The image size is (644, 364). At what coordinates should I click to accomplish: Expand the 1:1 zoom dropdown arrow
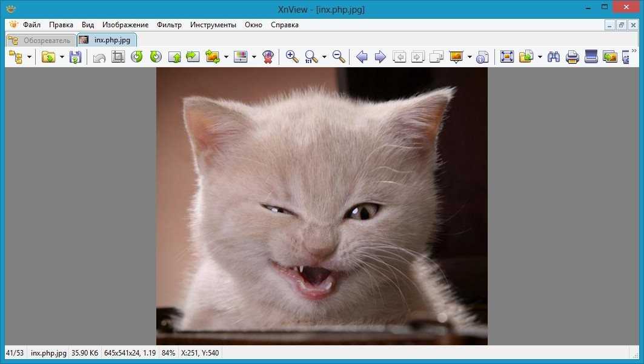324,57
